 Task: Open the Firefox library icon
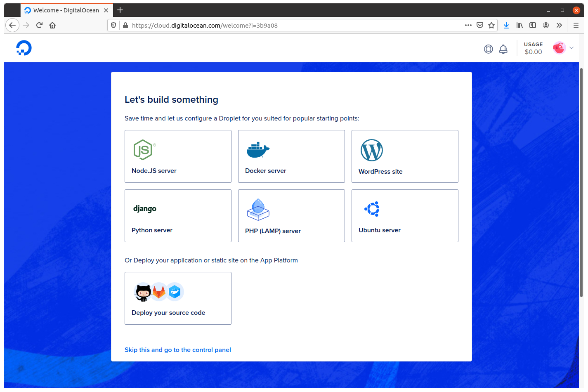click(520, 25)
